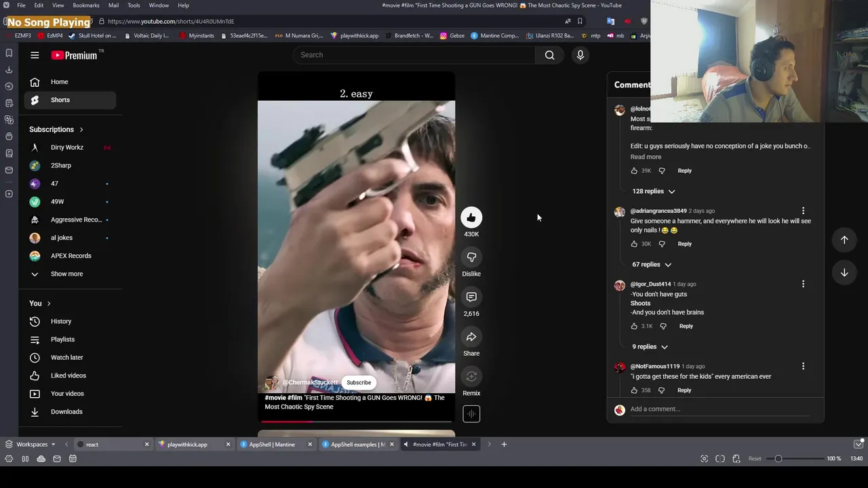Click the search magnifier button

point(549,55)
